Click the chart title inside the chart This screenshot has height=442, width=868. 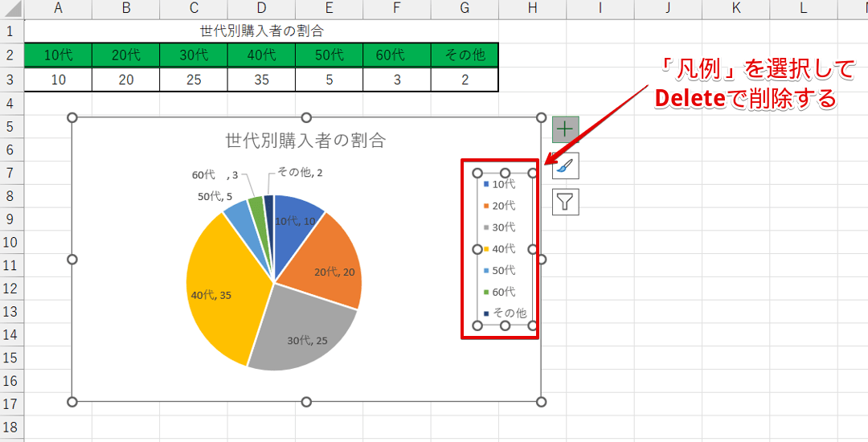pos(305,141)
